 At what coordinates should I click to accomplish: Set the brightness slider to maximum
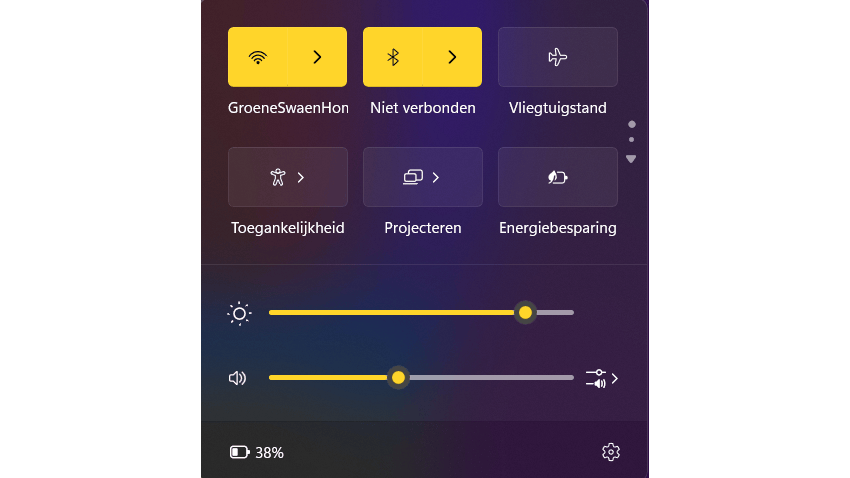[573, 313]
